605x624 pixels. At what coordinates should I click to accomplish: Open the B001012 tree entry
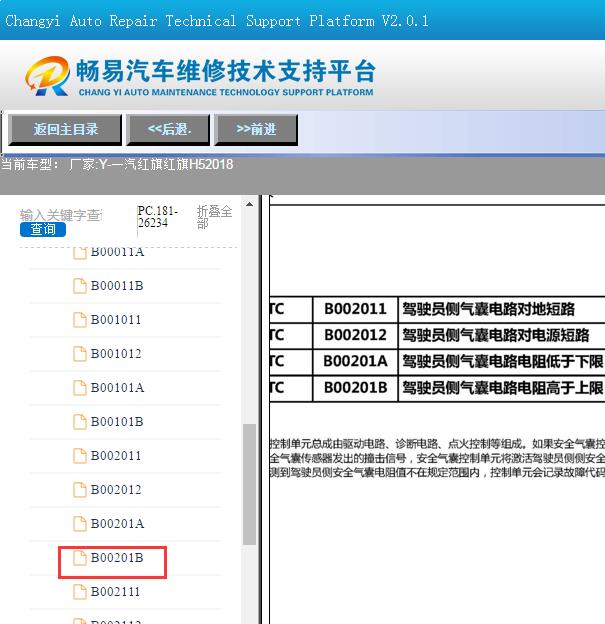(116, 353)
